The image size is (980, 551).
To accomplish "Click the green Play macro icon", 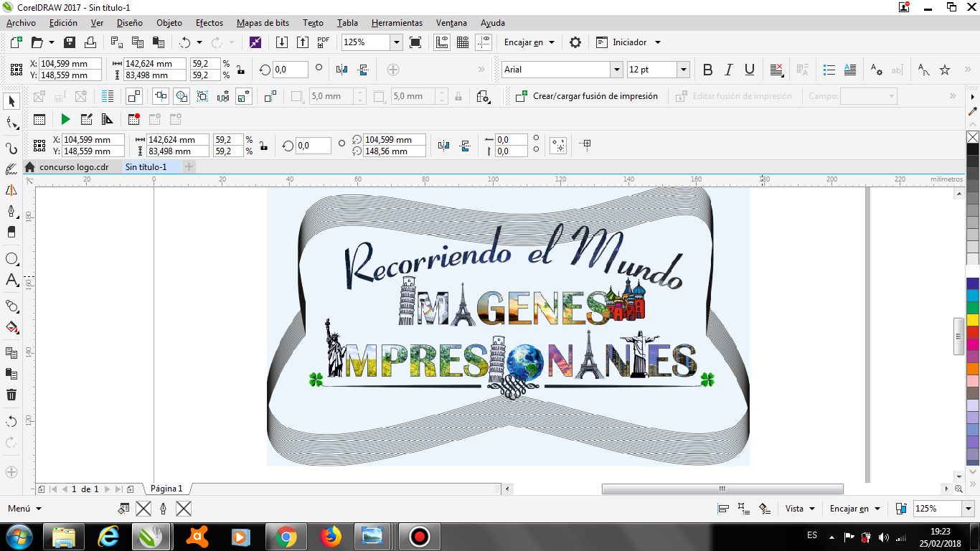I will click(65, 120).
